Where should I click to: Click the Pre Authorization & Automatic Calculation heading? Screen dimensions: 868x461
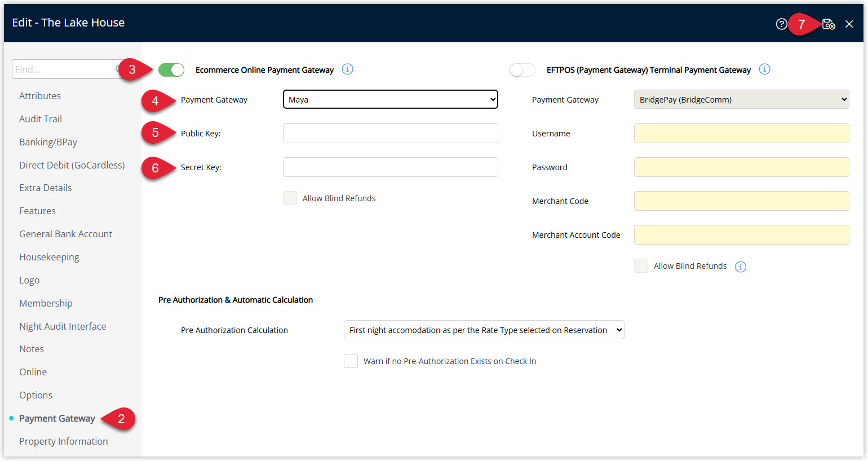coord(236,300)
